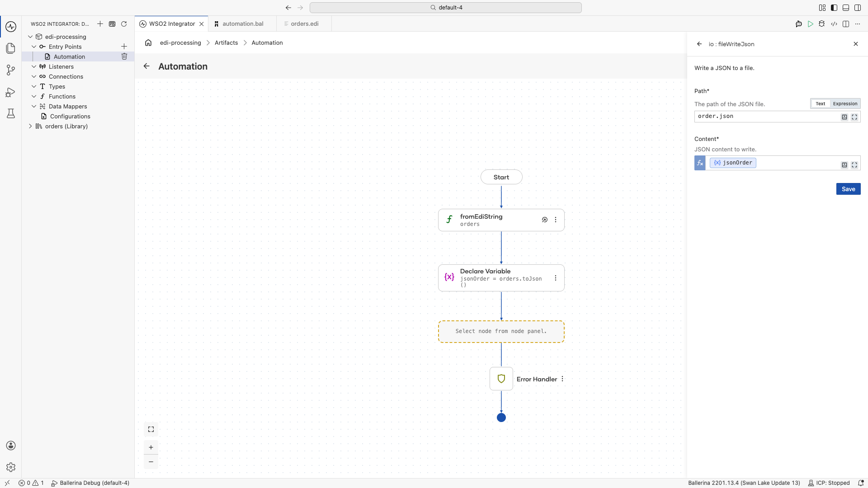Toggle the fx helper for Content
This screenshot has height=488, width=868.
click(700, 163)
